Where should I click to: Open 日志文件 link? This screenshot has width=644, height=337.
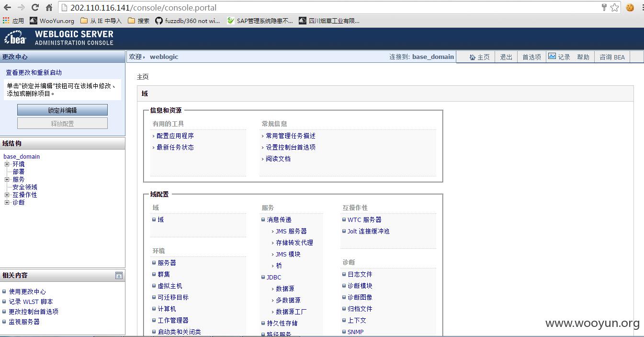[360, 274]
